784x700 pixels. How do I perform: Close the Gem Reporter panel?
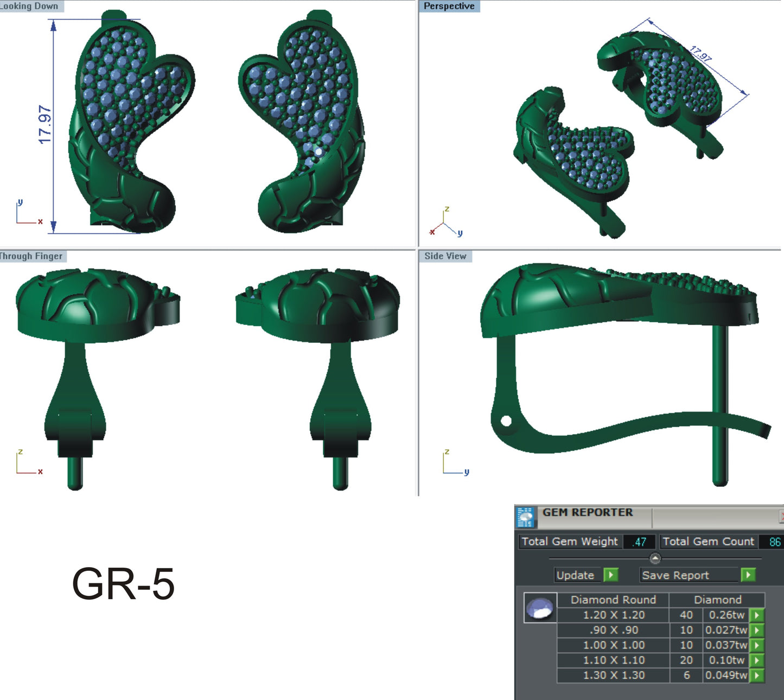point(781,516)
